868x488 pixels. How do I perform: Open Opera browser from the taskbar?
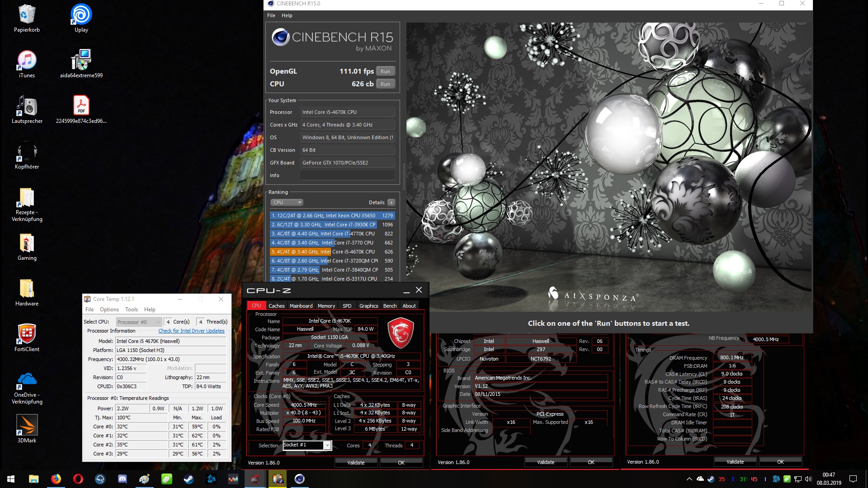(78, 479)
